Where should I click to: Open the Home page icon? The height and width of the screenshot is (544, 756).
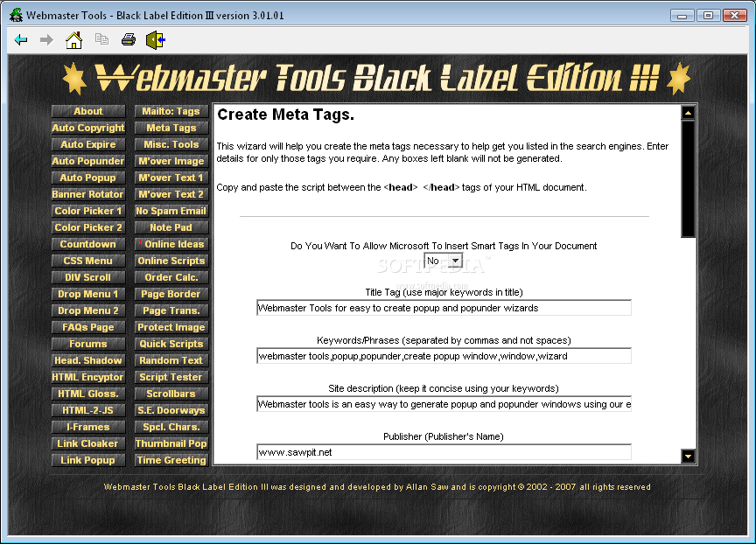tap(73, 40)
